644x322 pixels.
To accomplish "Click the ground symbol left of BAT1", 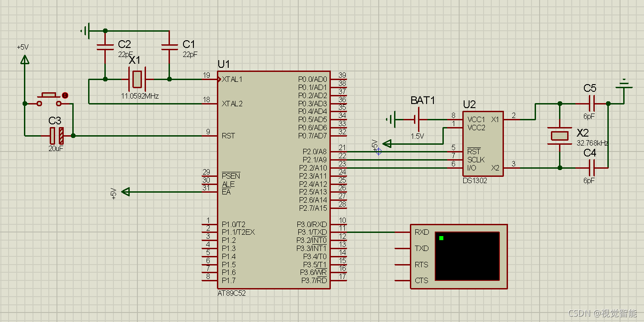I will tap(390, 119).
